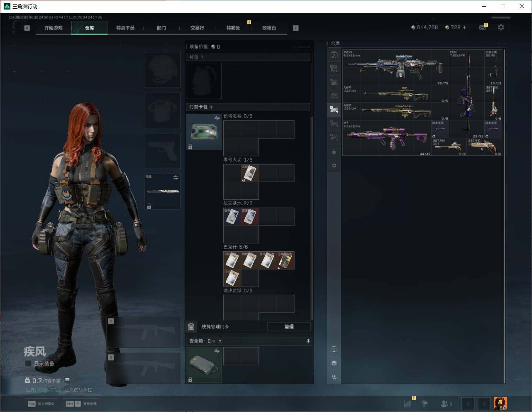Select the PKM machine gun in warehouse
This screenshot has width=532, height=412.
466,94
